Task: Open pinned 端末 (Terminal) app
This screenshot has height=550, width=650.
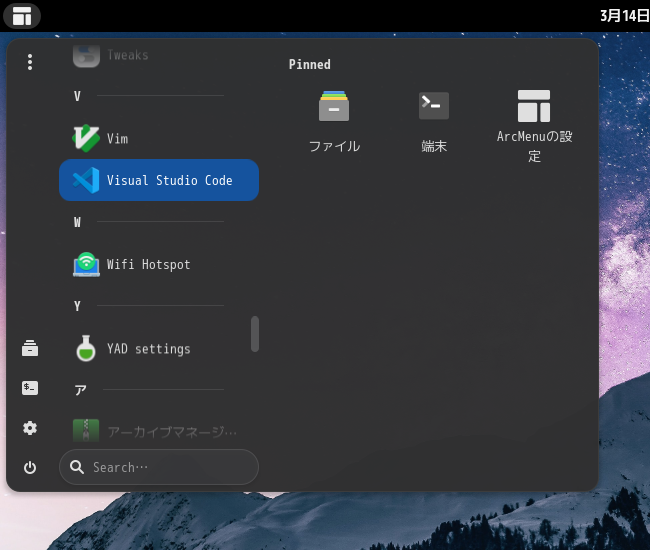Action: (x=434, y=123)
